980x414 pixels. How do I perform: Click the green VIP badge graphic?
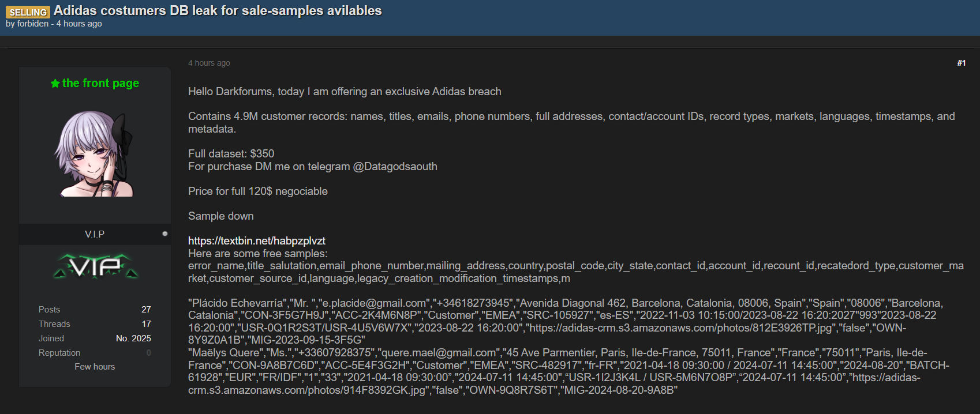coord(95,266)
